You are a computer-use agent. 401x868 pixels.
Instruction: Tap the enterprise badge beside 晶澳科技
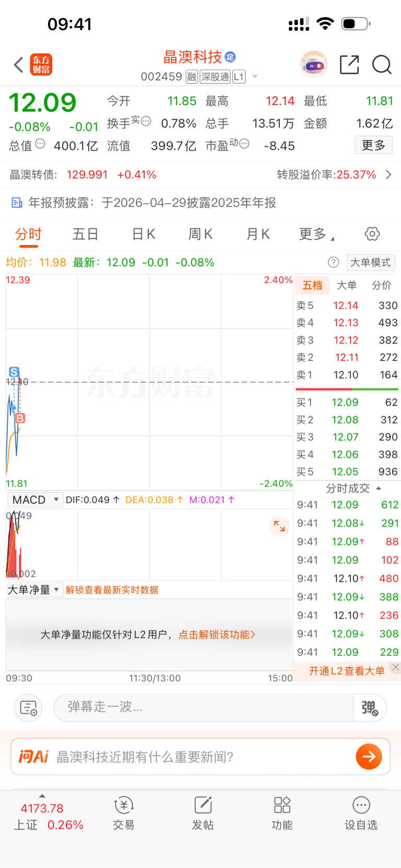click(x=230, y=57)
